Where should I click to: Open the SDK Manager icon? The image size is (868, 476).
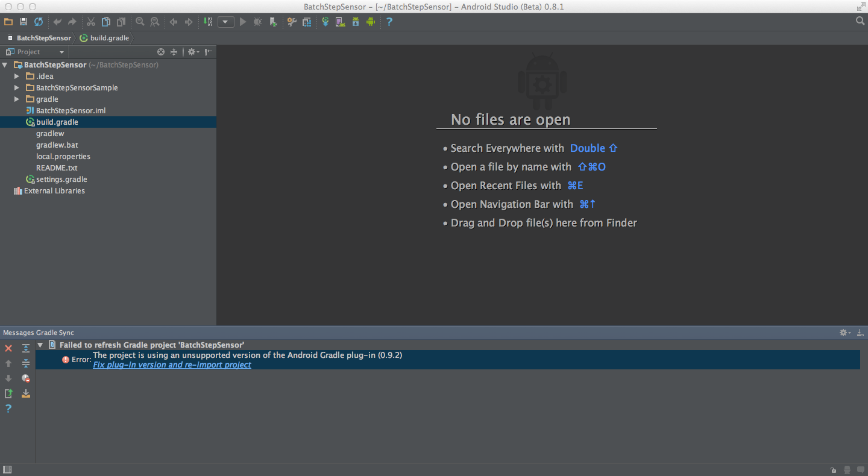(356, 22)
